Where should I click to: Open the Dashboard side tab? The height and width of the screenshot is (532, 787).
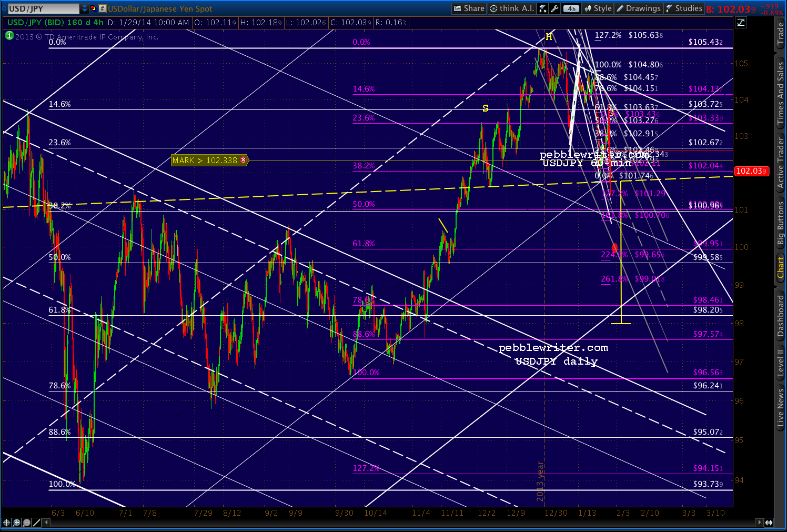point(781,315)
